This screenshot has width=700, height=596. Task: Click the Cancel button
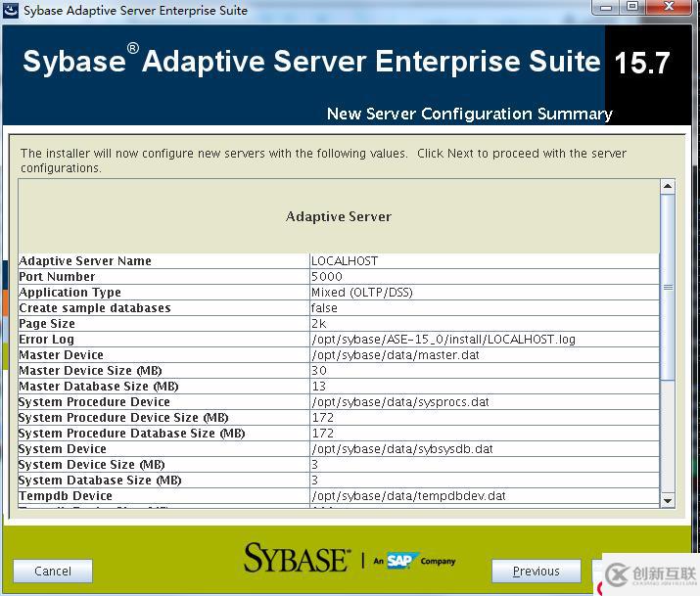[53, 571]
